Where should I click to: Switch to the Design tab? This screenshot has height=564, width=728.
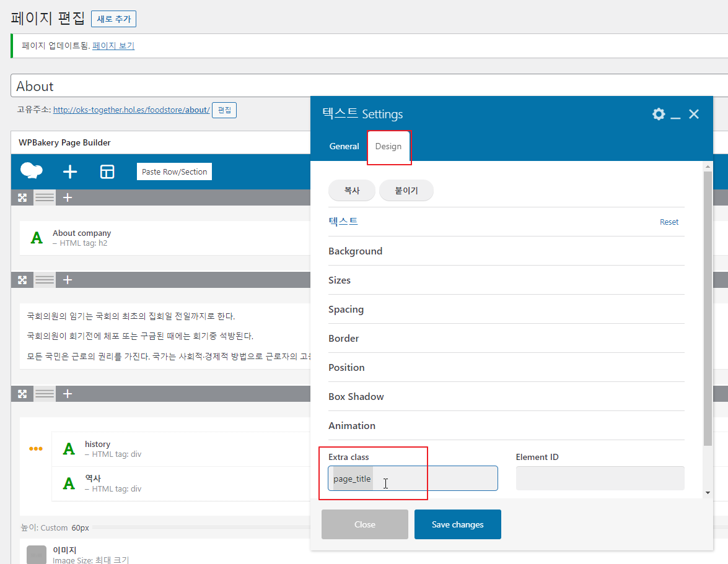click(388, 146)
